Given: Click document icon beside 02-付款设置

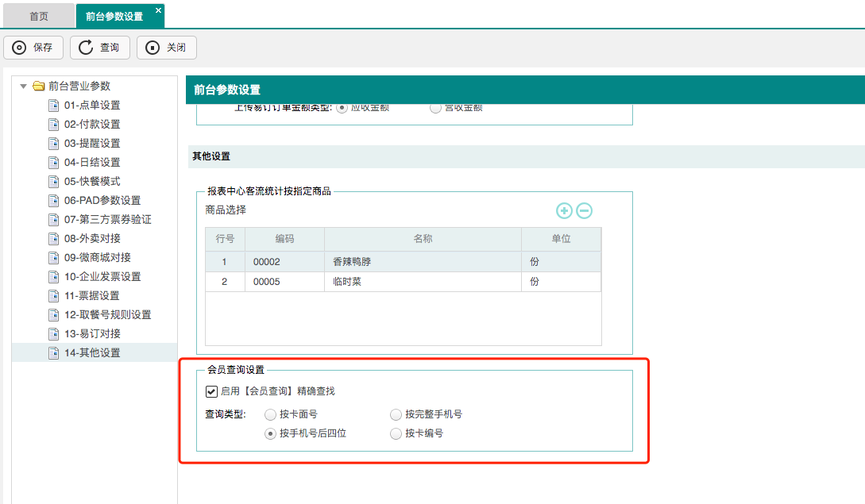Looking at the screenshot, I should [x=53, y=124].
